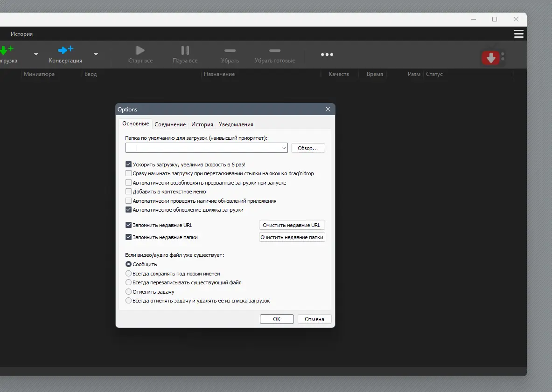Open the default download folder dropdown
552x392 pixels.
tap(284, 148)
